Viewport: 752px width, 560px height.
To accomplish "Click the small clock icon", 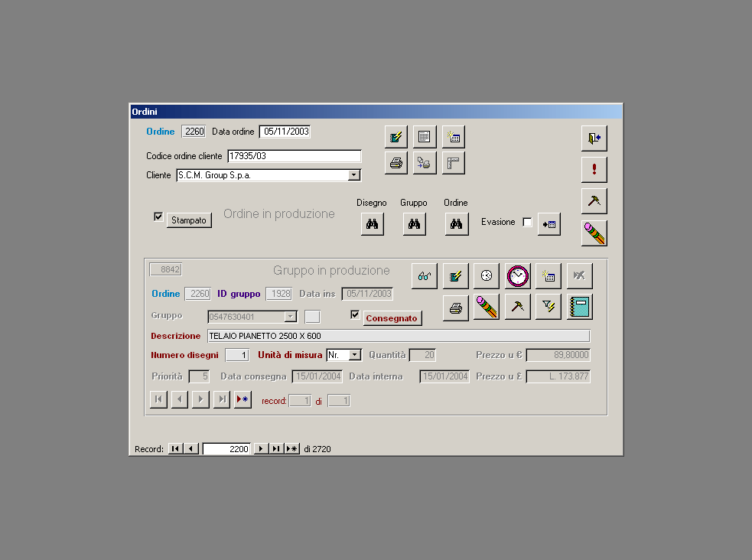I will (x=487, y=275).
